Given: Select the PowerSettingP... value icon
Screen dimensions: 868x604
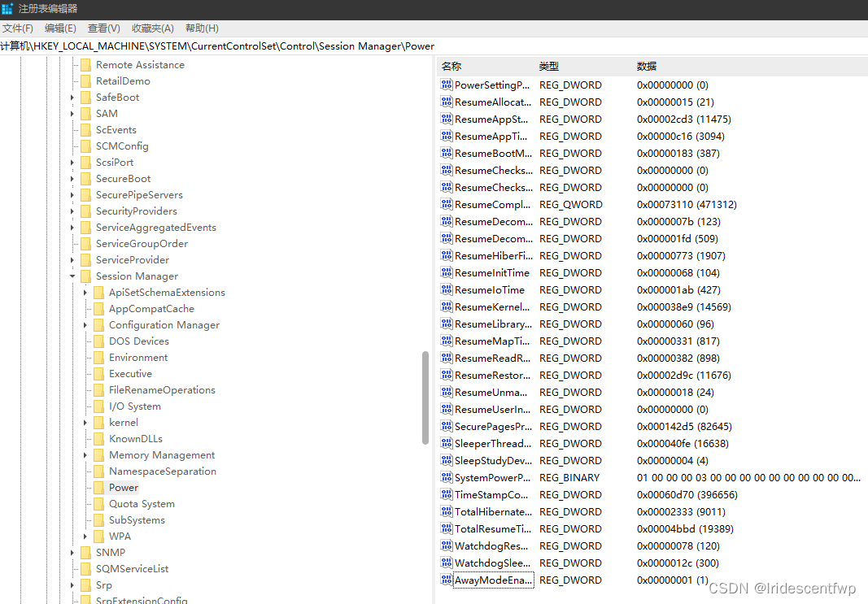Looking at the screenshot, I should [447, 85].
